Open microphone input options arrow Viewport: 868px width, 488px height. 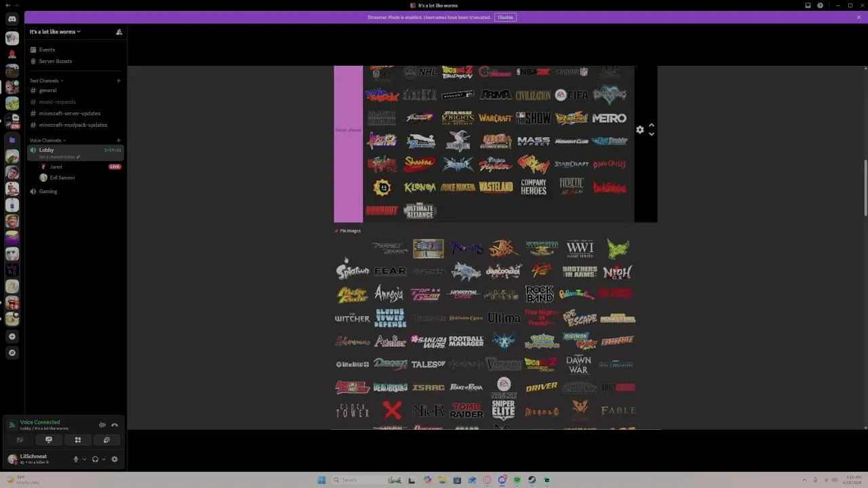[x=84, y=459]
